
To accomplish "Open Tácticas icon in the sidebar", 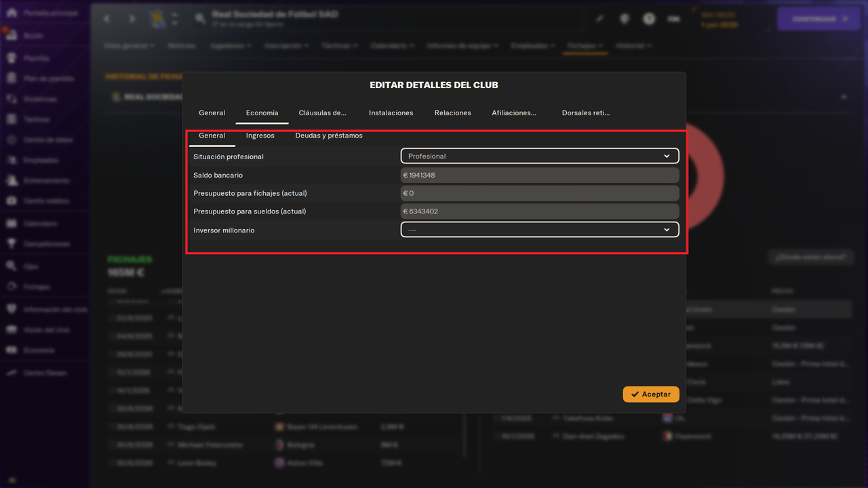I will pos(12,119).
